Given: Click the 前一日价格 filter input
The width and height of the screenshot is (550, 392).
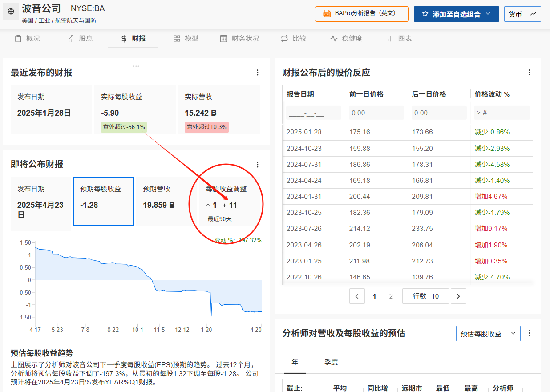Looking at the screenshot, I should click(x=376, y=113).
